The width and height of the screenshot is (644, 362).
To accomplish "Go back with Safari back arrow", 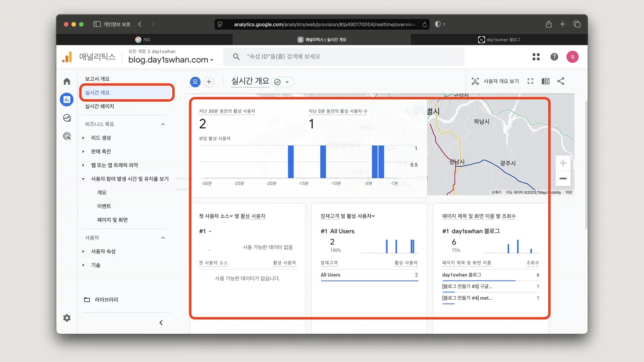I will pyautogui.click(x=140, y=24).
